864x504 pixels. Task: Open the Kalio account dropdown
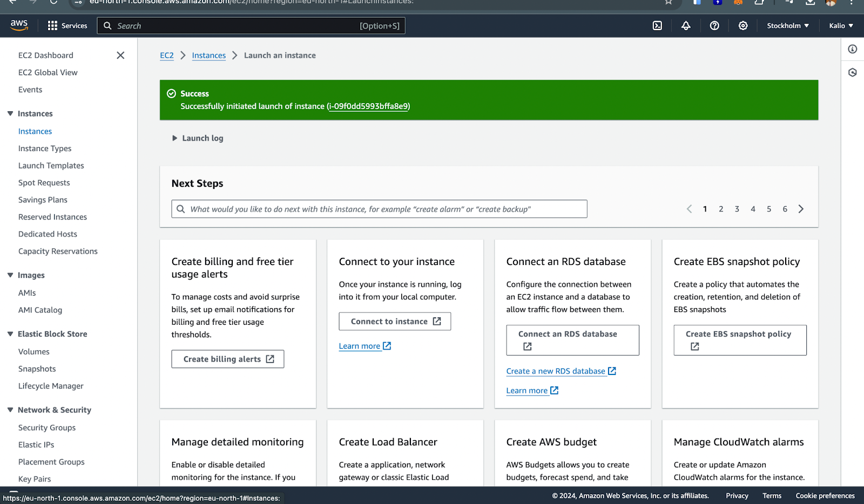point(841,26)
